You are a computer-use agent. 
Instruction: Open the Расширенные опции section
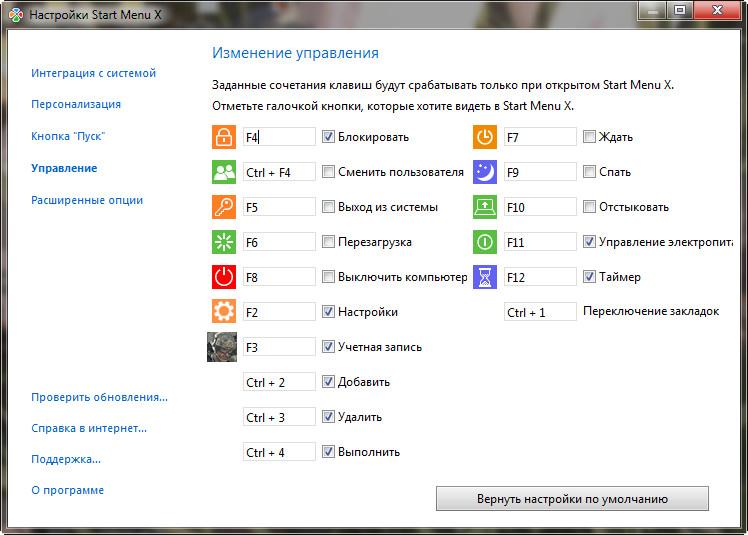pyautogui.click(x=87, y=200)
